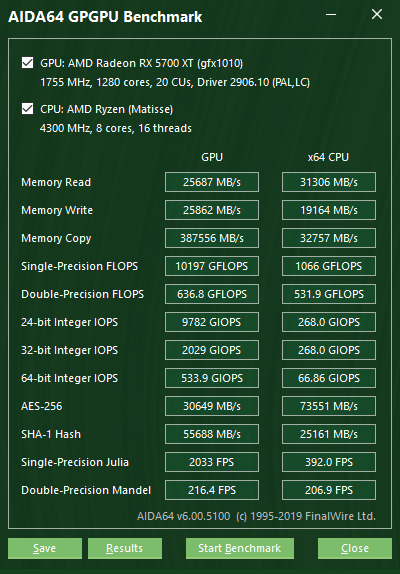Click CPU Double-Precision FLOPS 531.9 GFLOPS box
Image resolution: width=400 pixels, height=574 pixels.
point(329,294)
